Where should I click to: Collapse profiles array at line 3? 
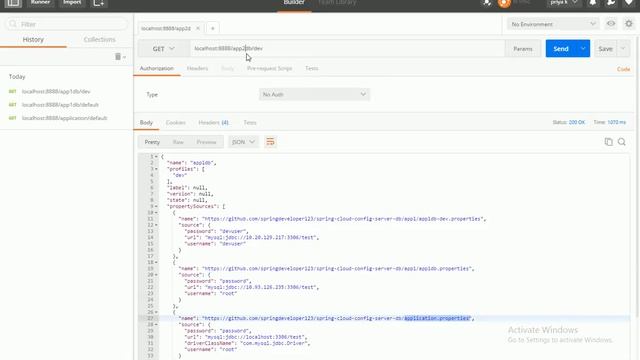156,169
